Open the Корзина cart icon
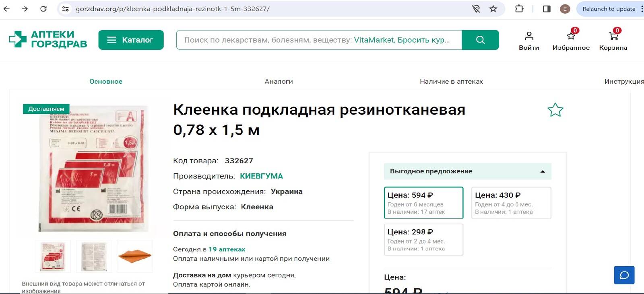The height and width of the screenshot is (294, 644). [x=613, y=37]
